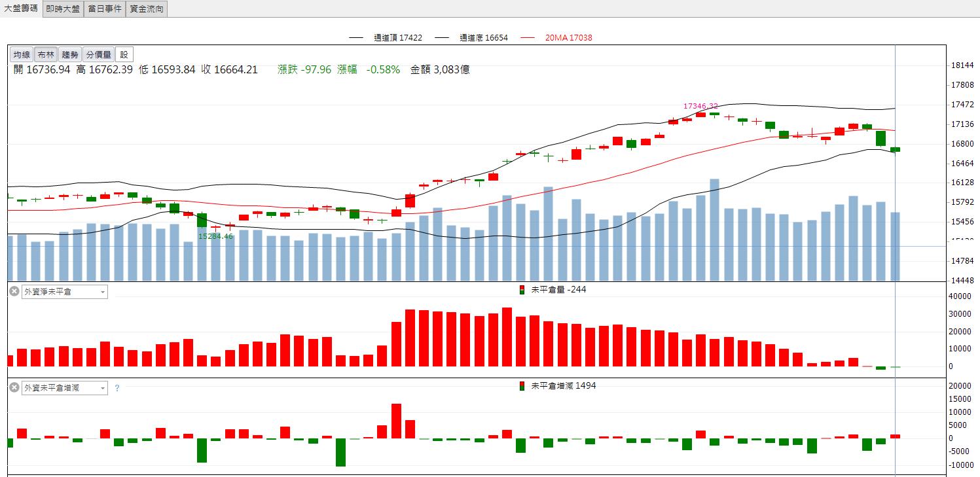The image size is (980, 477).
Task: Click the 16800 price axis label
Action: [x=962, y=144]
